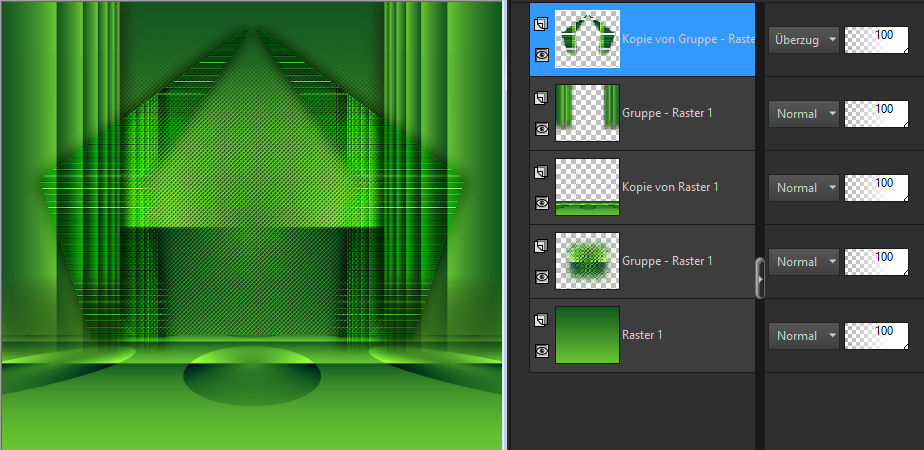The height and width of the screenshot is (450, 924).
Task: Open the Überzug blend mode dropdown
Action: pos(804,39)
